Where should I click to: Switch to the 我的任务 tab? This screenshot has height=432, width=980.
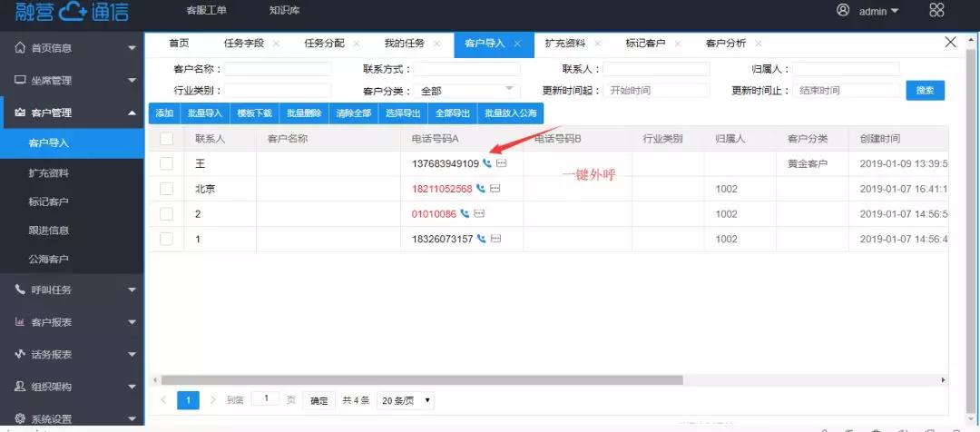[404, 44]
